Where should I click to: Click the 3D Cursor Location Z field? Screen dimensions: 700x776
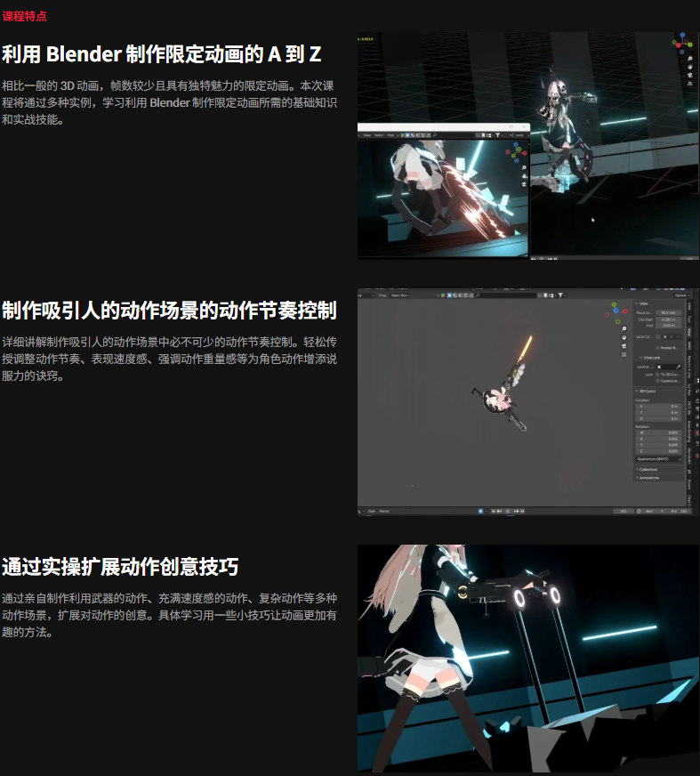click(x=658, y=418)
